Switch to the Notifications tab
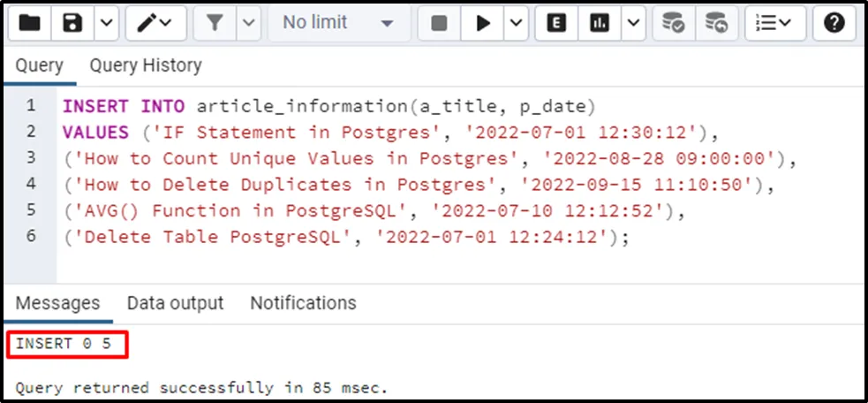Viewport: 868px width, 403px height. (x=303, y=303)
